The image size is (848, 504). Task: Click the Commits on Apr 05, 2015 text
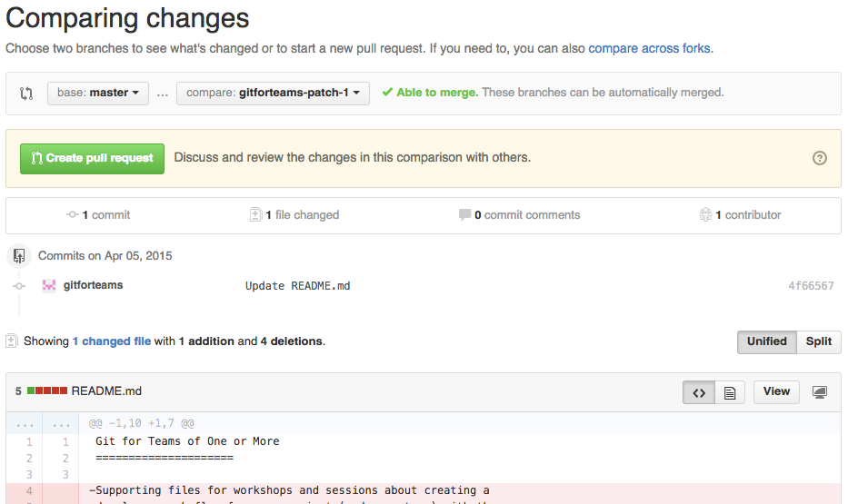tap(105, 255)
